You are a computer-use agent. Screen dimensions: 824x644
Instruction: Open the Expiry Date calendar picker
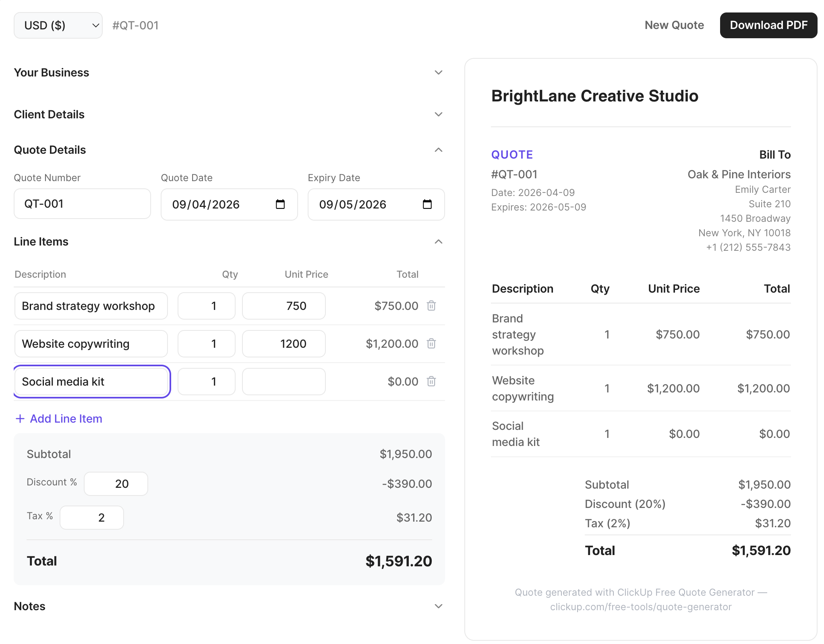click(427, 204)
